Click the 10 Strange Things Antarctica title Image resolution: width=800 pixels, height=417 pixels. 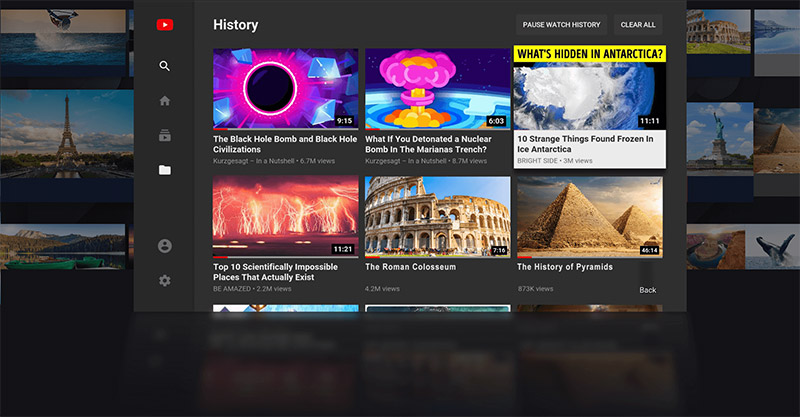[585, 144]
